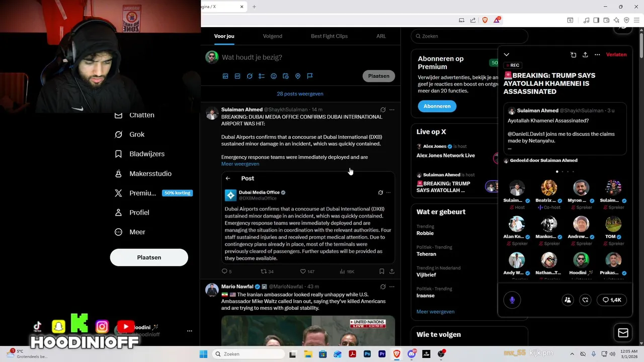
Task: Click the Zoeken search field on X
Action: pyautogui.click(x=469, y=36)
